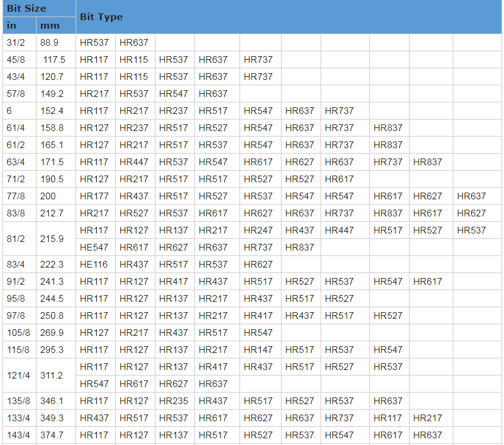Click HR447 in the 171.5 mm row

point(133,162)
